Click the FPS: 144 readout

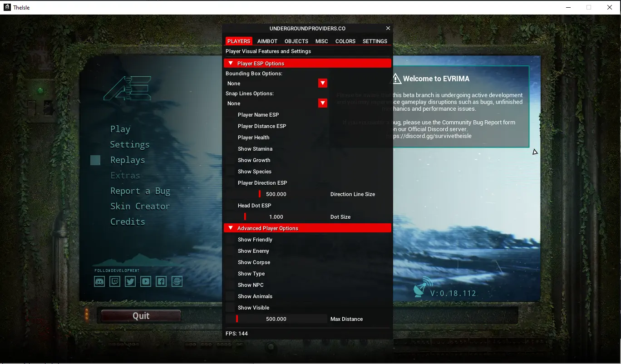pos(237,334)
